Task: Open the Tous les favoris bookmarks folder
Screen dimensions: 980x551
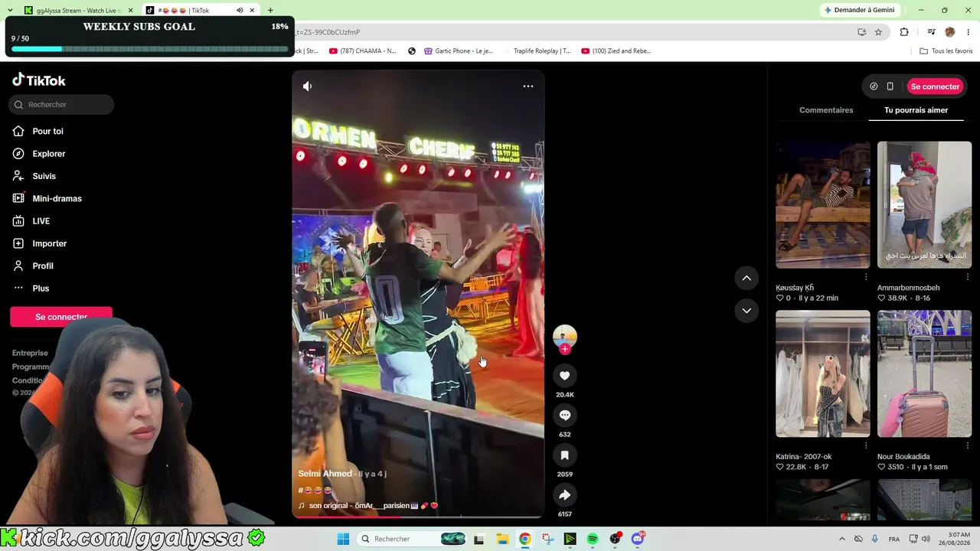Action: (946, 51)
